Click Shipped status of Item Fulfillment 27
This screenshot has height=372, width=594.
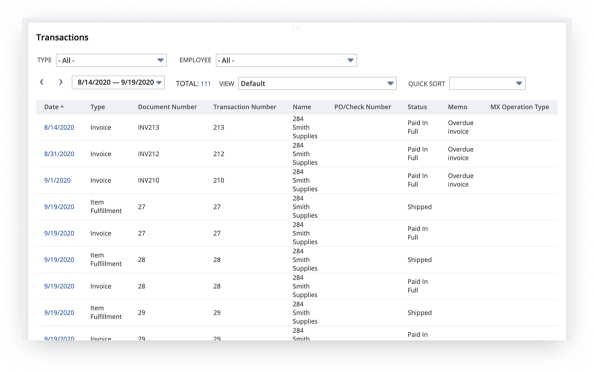pos(420,207)
